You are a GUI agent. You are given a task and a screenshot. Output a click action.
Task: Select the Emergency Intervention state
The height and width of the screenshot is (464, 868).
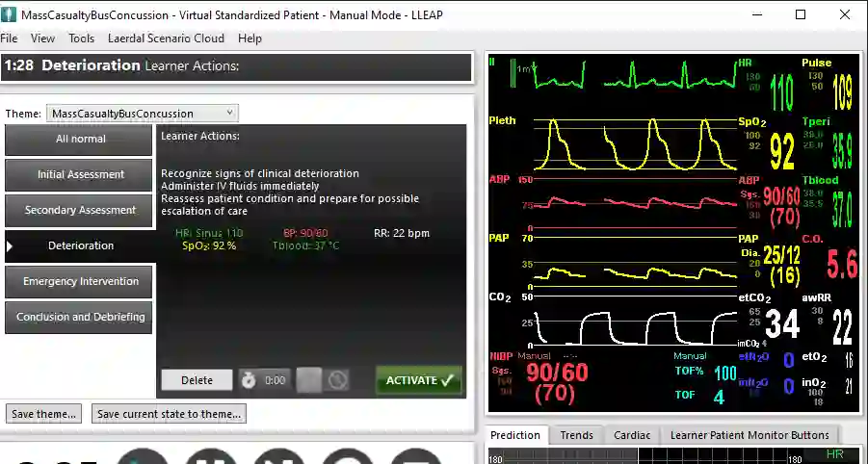tap(79, 281)
